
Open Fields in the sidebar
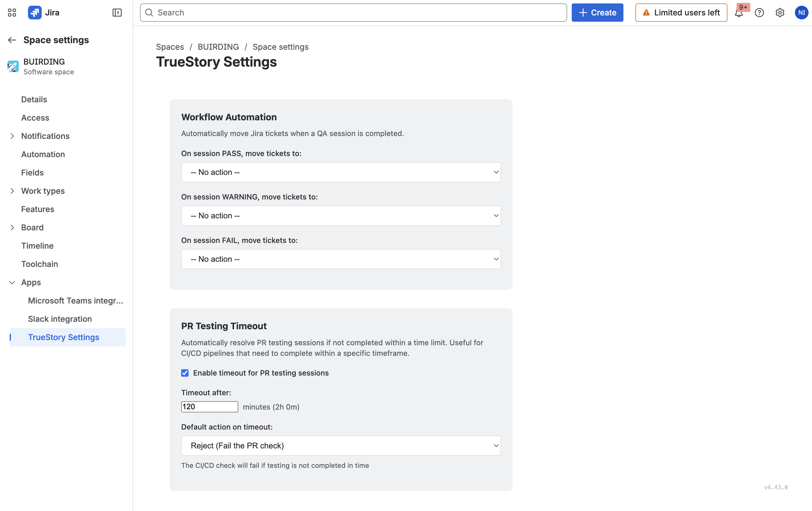pyautogui.click(x=32, y=172)
